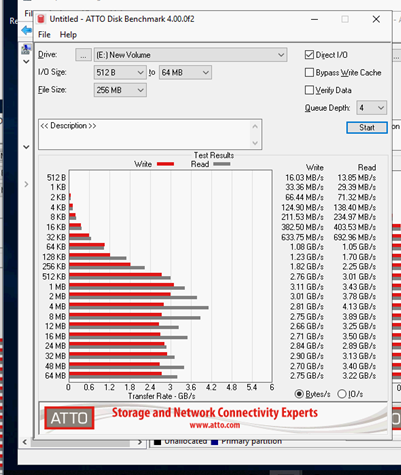Click the Transfer Rate - GB/s axis label
The image size is (401, 475).
tap(162, 396)
